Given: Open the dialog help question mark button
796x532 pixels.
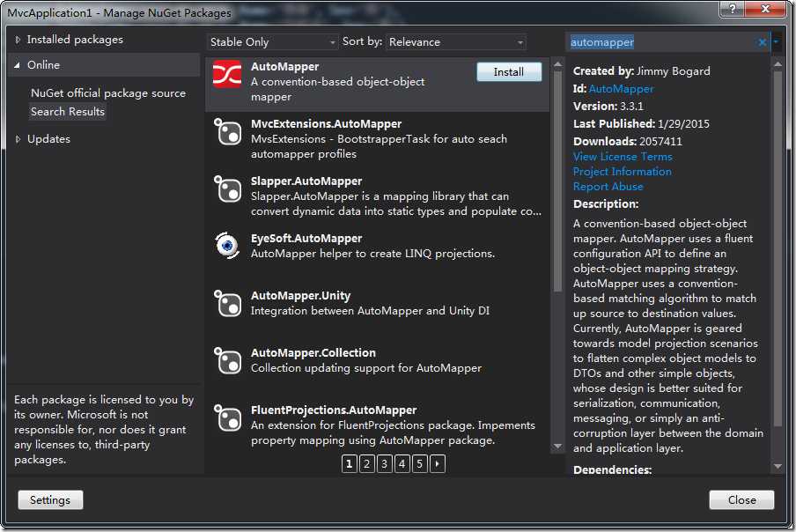Looking at the screenshot, I should click(733, 9).
